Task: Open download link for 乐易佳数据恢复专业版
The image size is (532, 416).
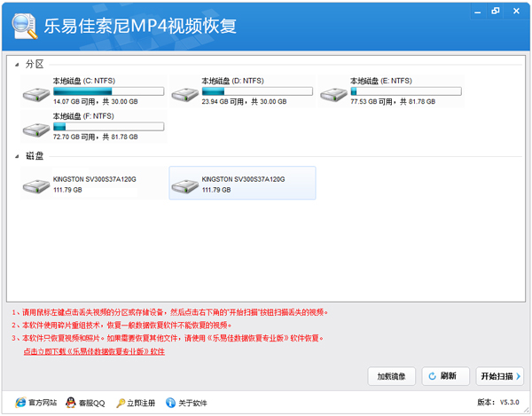Action: point(94,351)
